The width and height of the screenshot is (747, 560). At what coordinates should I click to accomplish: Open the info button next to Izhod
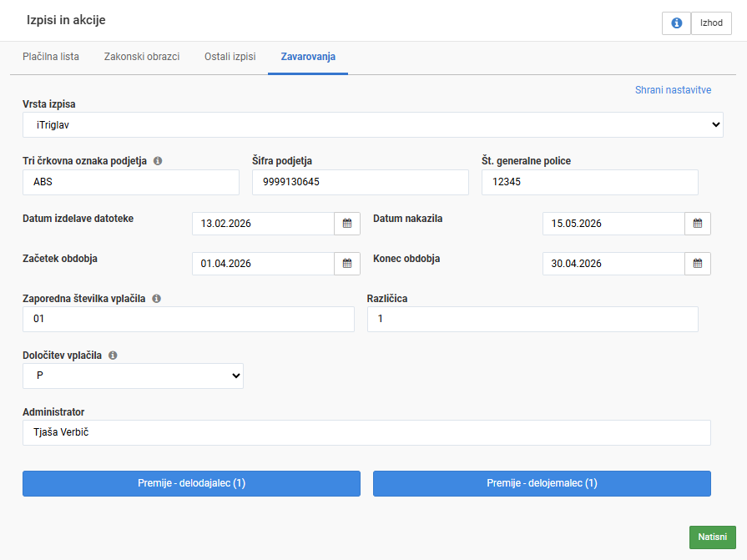pyautogui.click(x=676, y=23)
